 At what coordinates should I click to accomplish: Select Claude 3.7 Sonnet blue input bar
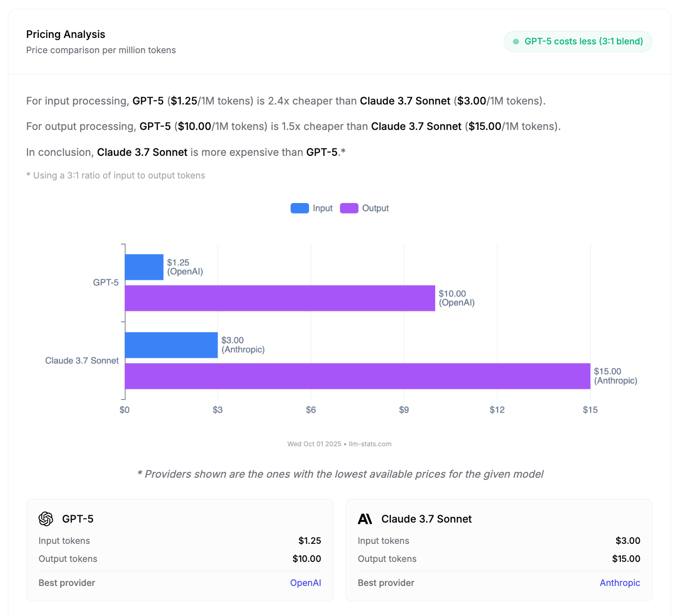171,345
